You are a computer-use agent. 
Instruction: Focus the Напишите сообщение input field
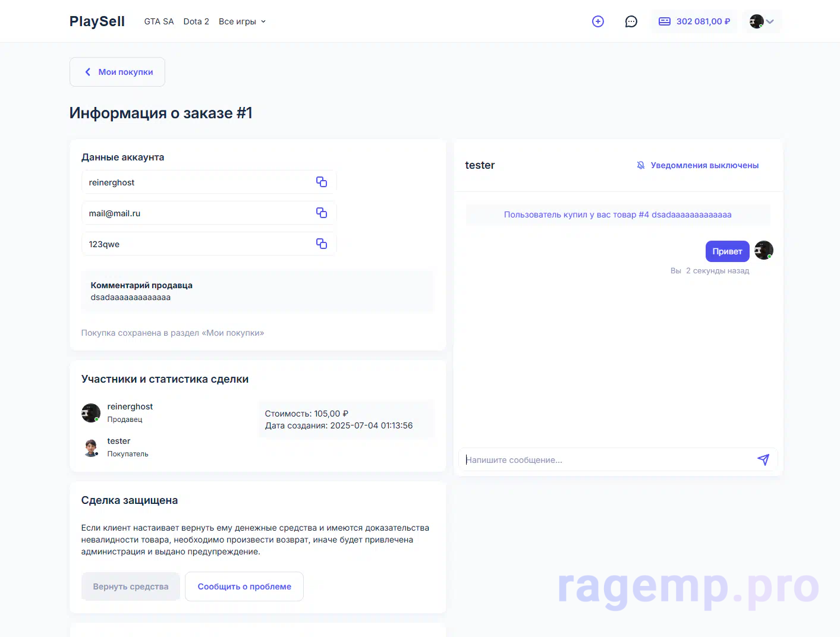[x=606, y=459]
